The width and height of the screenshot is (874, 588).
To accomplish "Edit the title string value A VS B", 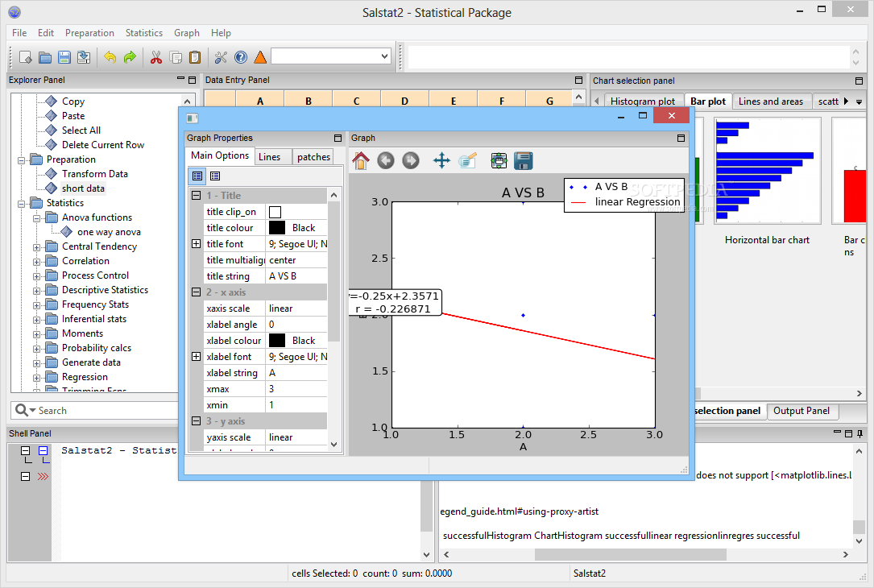I will (296, 276).
